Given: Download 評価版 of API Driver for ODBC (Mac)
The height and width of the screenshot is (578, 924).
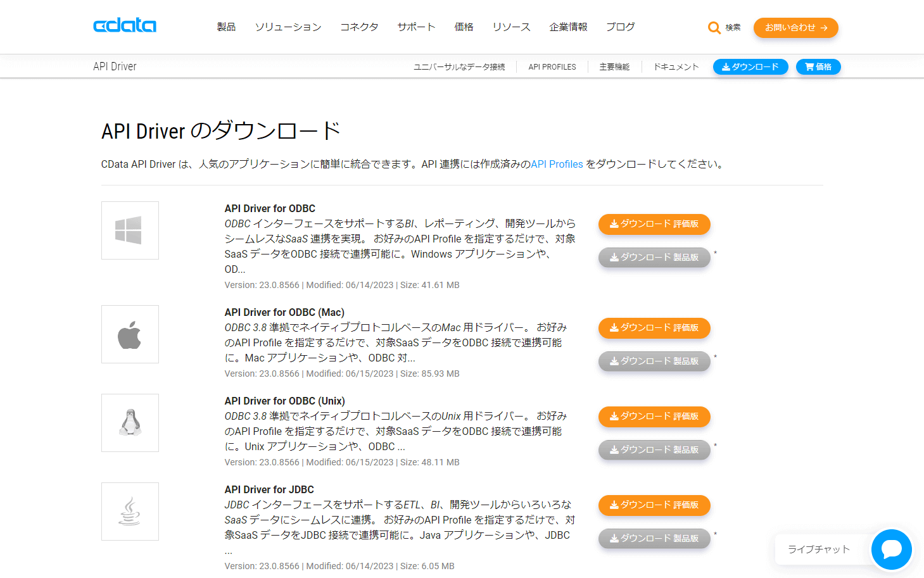Looking at the screenshot, I should [654, 328].
